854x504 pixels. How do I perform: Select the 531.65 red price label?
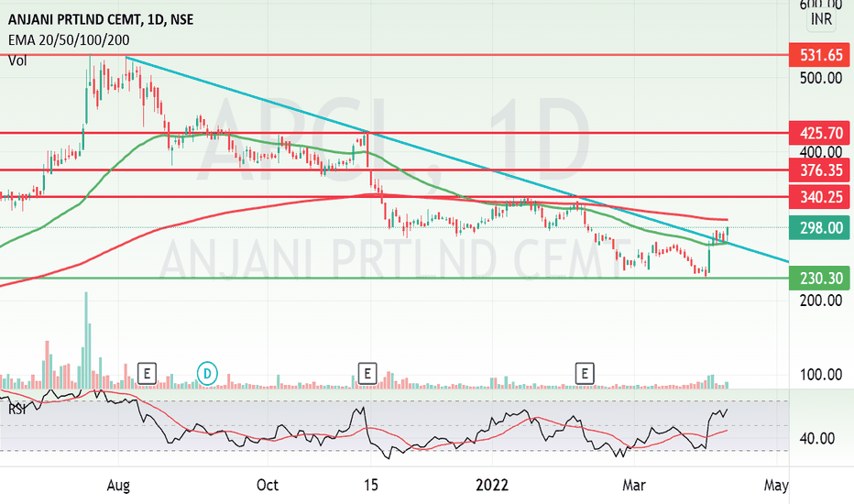click(820, 55)
